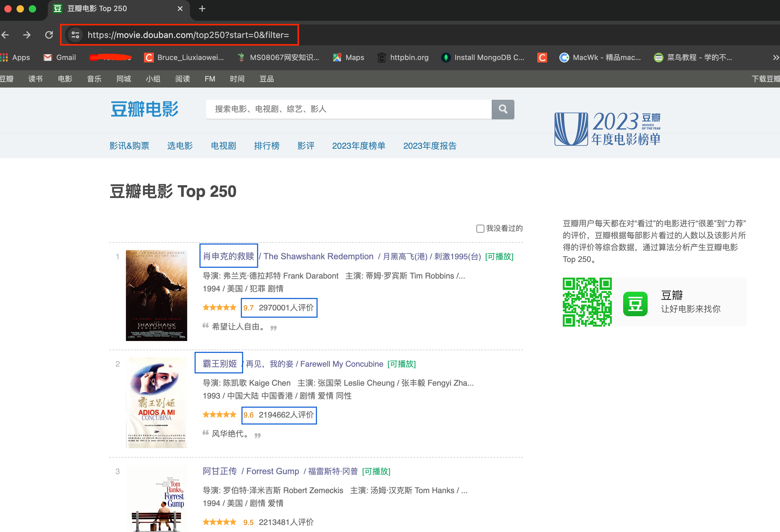Image resolution: width=780 pixels, height=532 pixels.
Task: Open the Maps bookmark
Action: (348, 57)
